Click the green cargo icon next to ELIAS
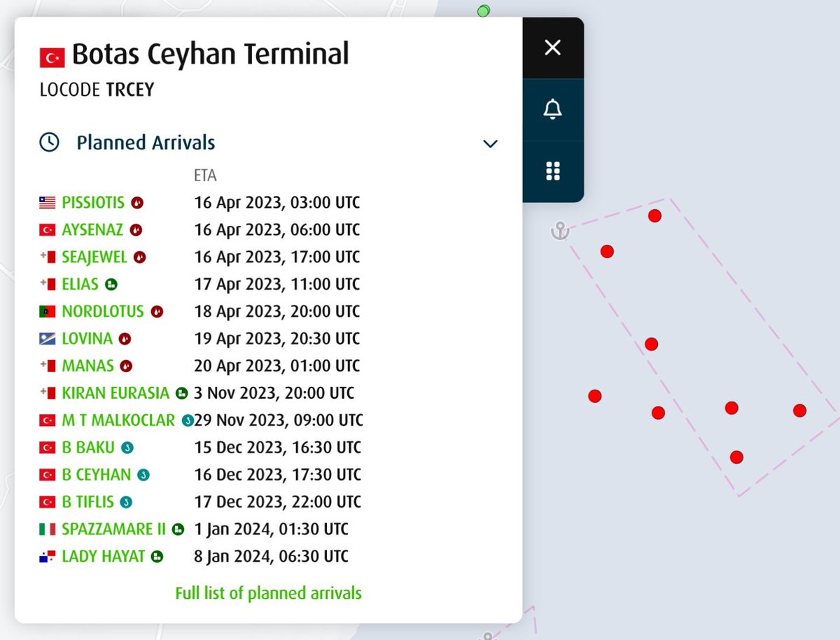This screenshot has width=840, height=640. pos(111,285)
